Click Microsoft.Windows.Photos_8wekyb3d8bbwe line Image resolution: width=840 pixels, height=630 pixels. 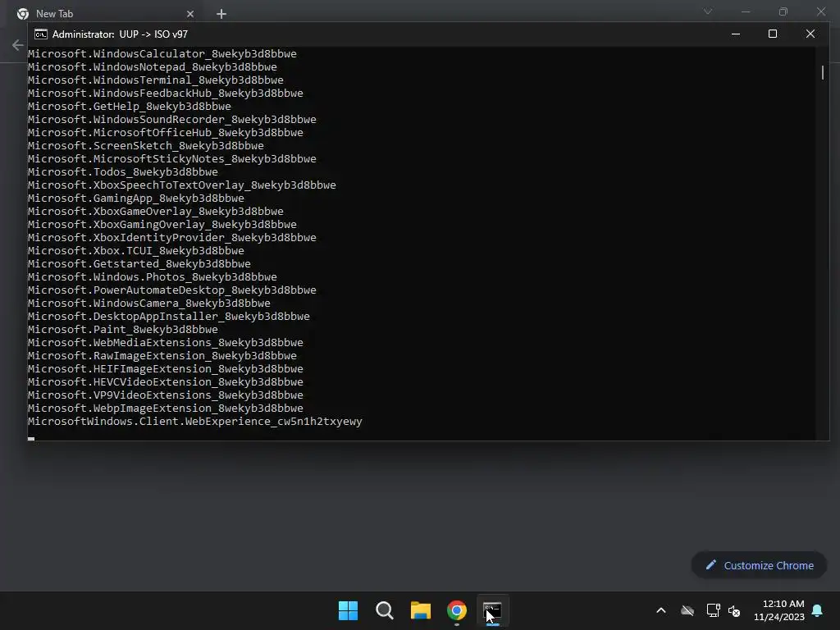pos(153,277)
